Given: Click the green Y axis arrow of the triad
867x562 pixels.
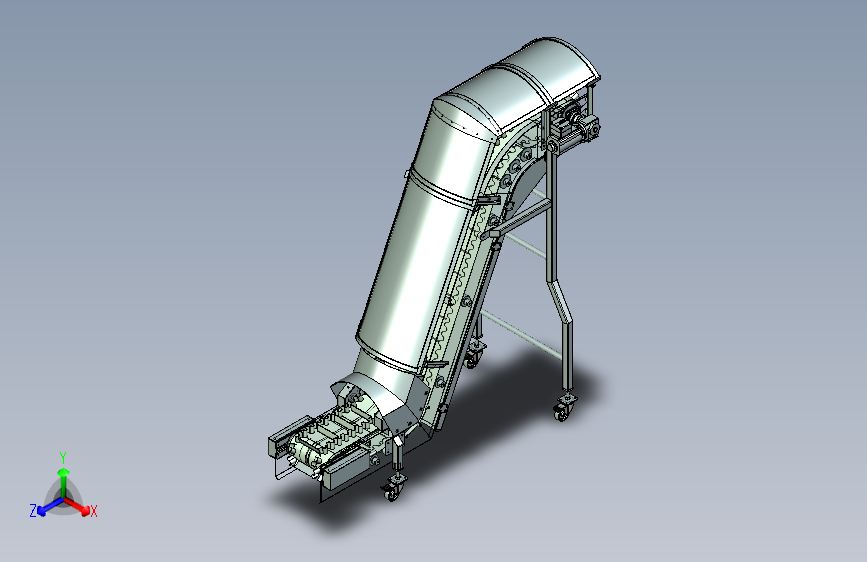Looking at the screenshot, I should pyautogui.click(x=64, y=483).
